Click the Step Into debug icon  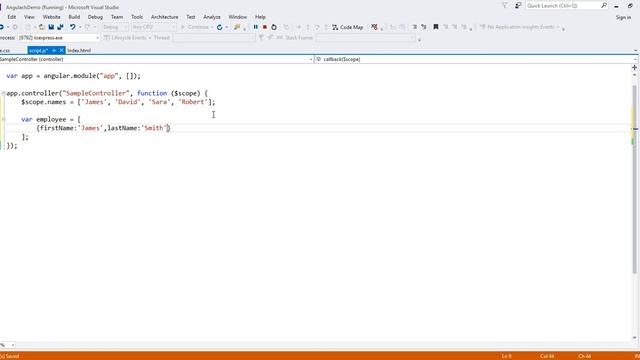pyautogui.click(x=308, y=27)
